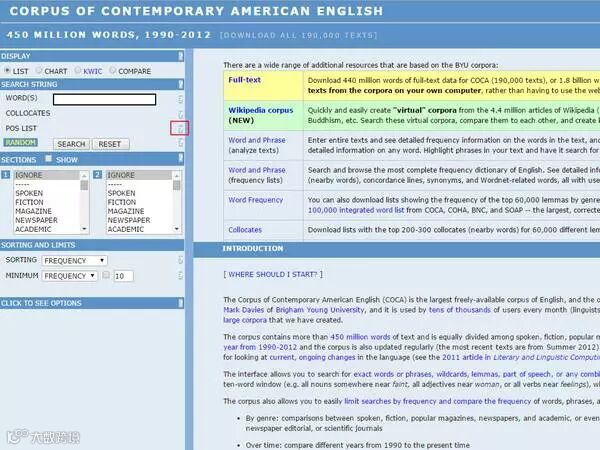Click the SEARCH STRING section header
Image resolution: width=600 pixels, height=450 pixels.
[x=29, y=84]
